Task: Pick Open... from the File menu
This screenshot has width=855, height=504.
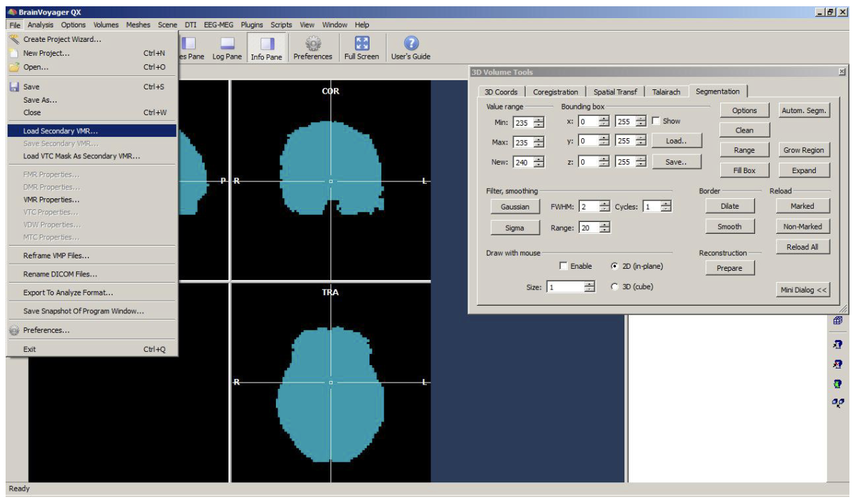Action: [92, 67]
